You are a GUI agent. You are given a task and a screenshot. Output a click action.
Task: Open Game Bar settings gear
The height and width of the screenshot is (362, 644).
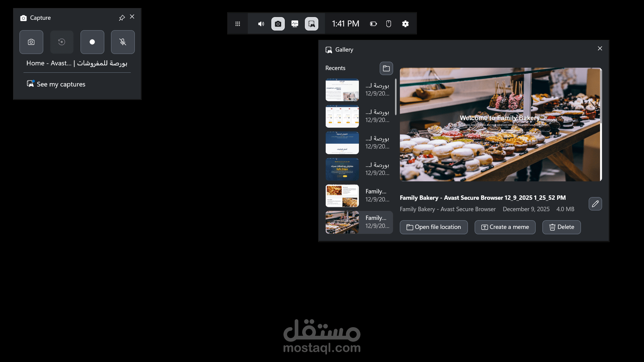pos(405,24)
